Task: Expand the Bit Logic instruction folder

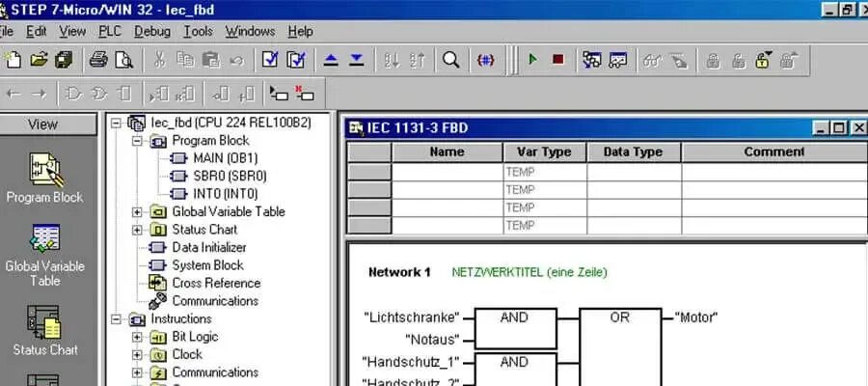Action: click(x=137, y=337)
